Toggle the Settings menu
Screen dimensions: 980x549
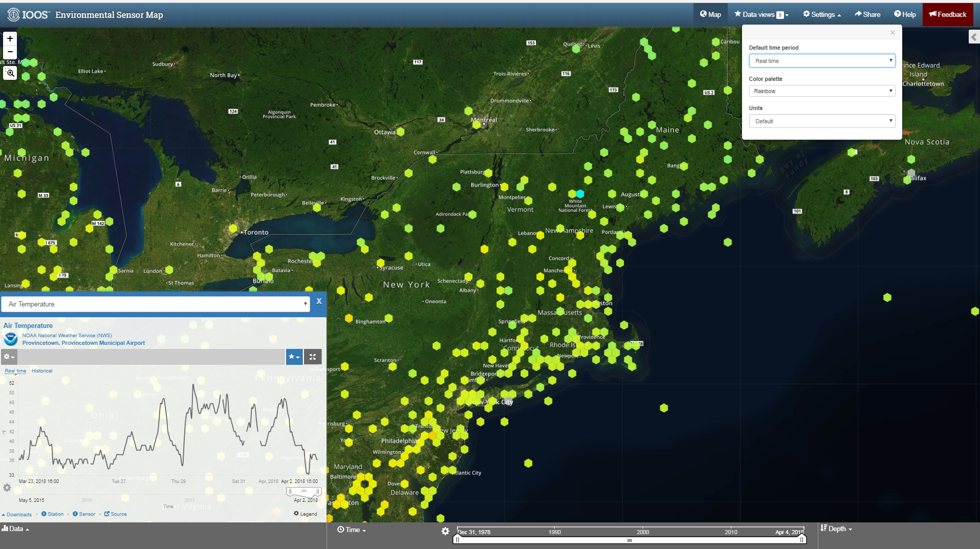[x=822, y=14]
